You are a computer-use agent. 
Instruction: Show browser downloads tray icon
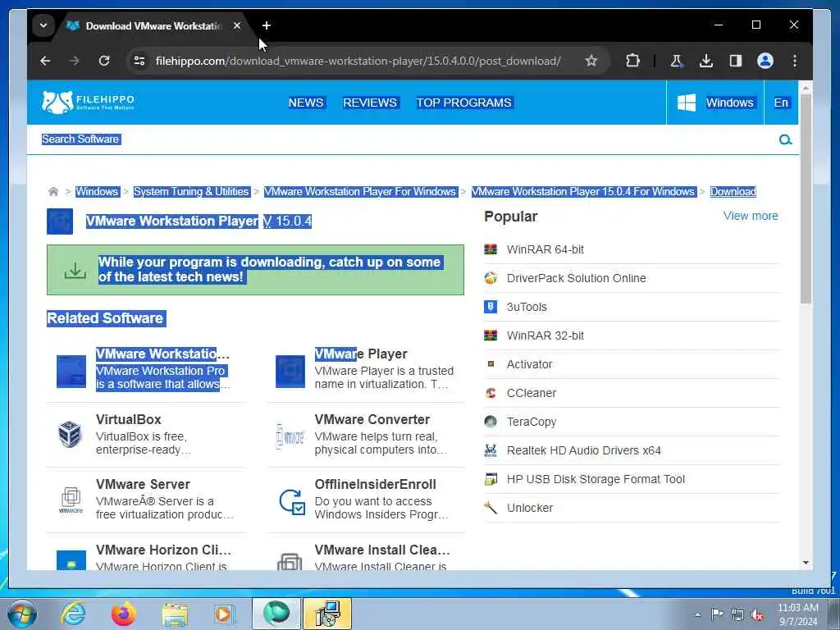706,61
